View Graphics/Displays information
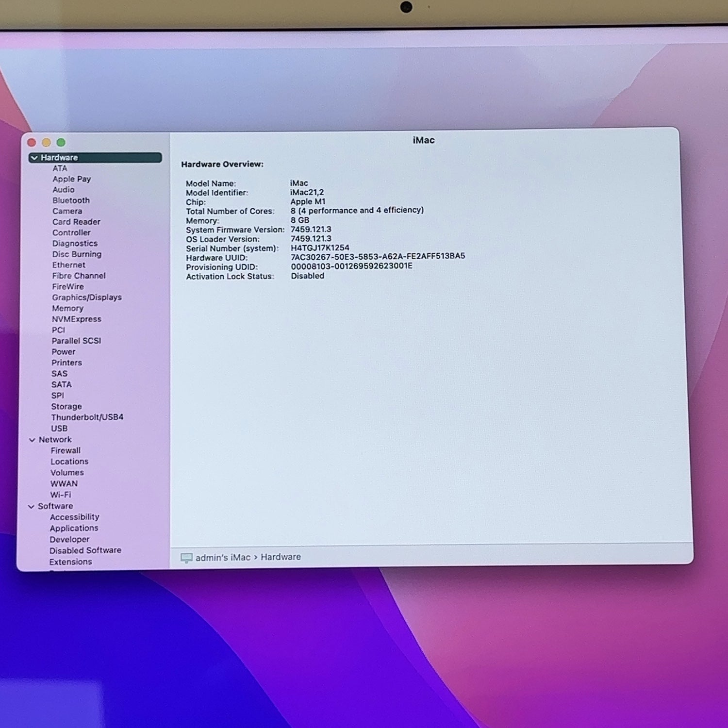The height and width of the screenshot is (728, 728). [87, 298]
